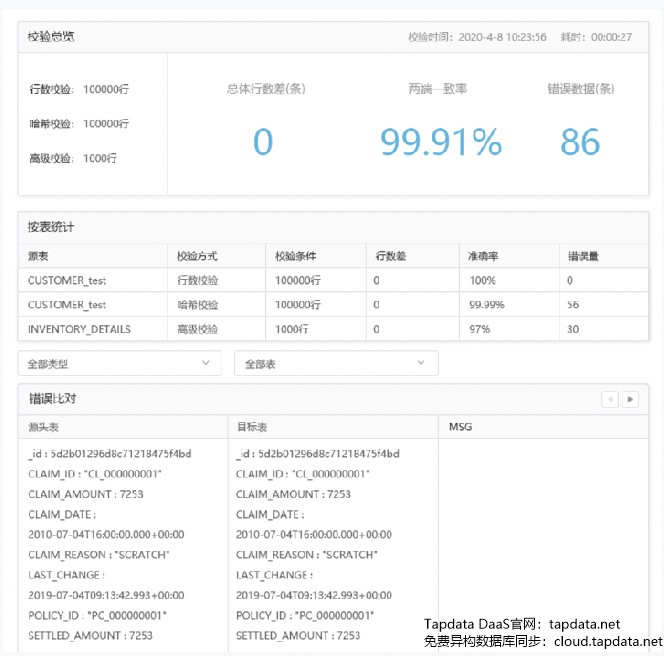The height and width of the screenshot is (656, 664).
Task: Click target LAST_CHANGE timestamp value
Action: (314, 595)
